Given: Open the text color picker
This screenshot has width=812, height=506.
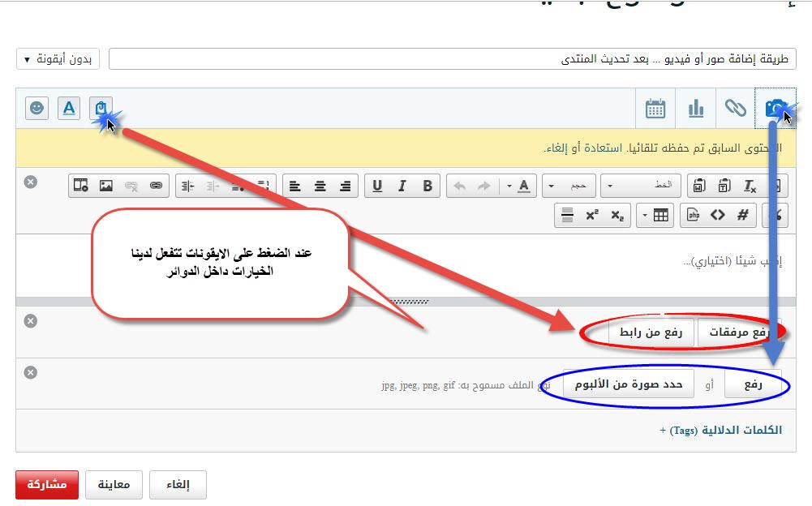Looking at the screenshot, I should [x=518, y=186].
